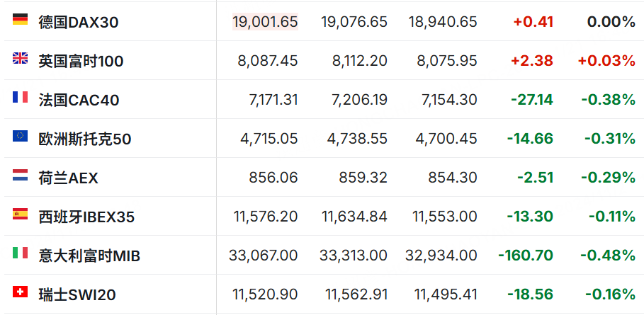Click the Spanish flag icon

(20, 214)
